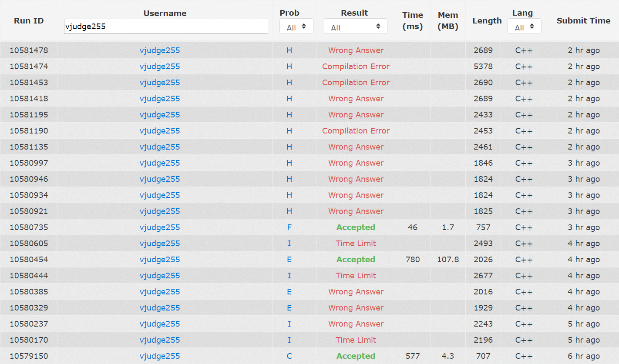The image size is (619, 364).
Task: Open problem I link in run 10580170
Action: click(x=289, y=340)
